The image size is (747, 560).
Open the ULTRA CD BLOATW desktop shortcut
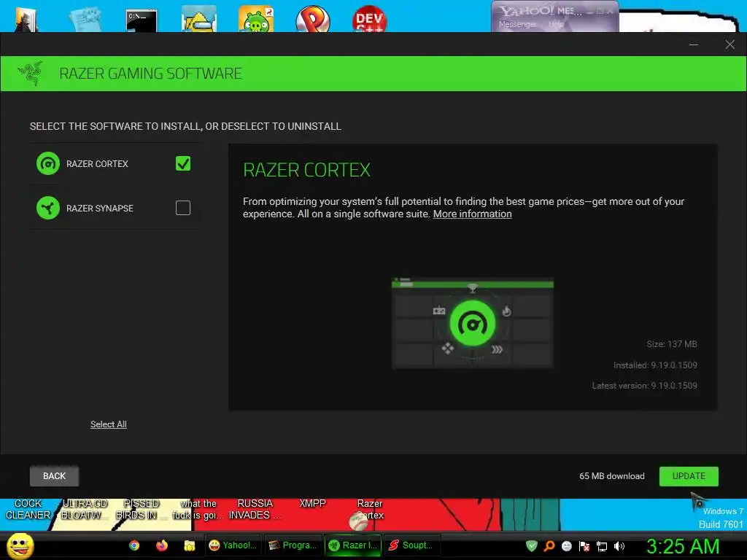(x=85, y=509)
